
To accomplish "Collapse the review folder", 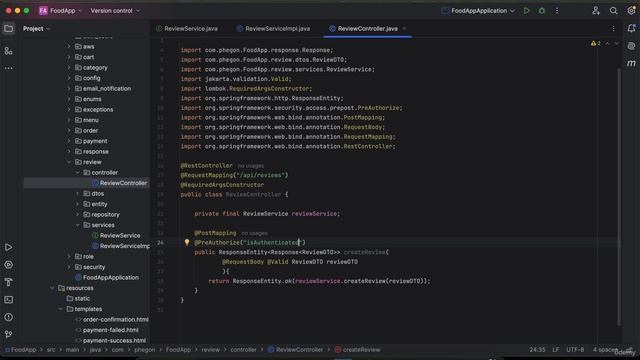I will click(69, 162).
